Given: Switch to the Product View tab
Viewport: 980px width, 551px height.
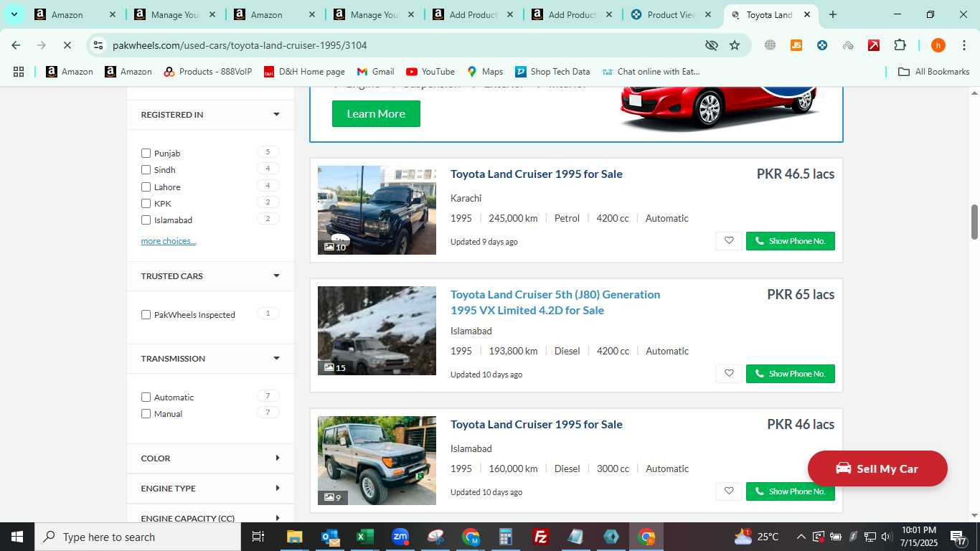Looking at the screenshot, I should pyautogui.click(x=672, y=14).
